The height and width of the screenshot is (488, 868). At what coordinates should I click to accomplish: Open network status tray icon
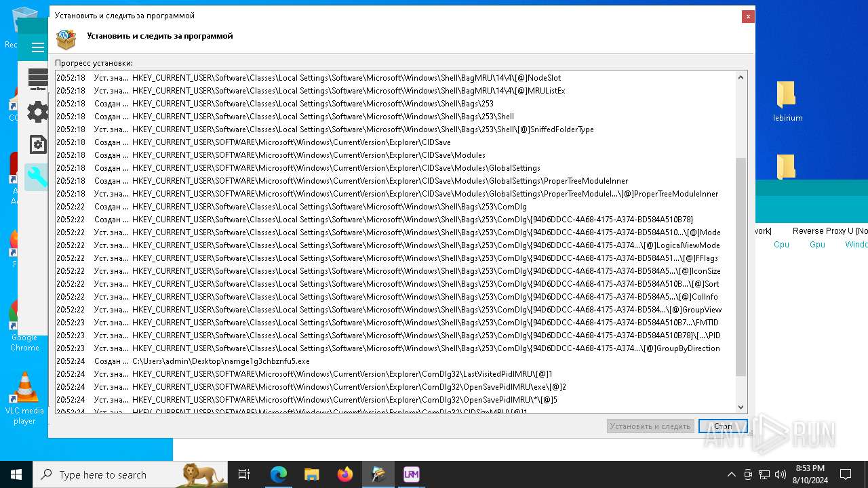pos(764,474)
